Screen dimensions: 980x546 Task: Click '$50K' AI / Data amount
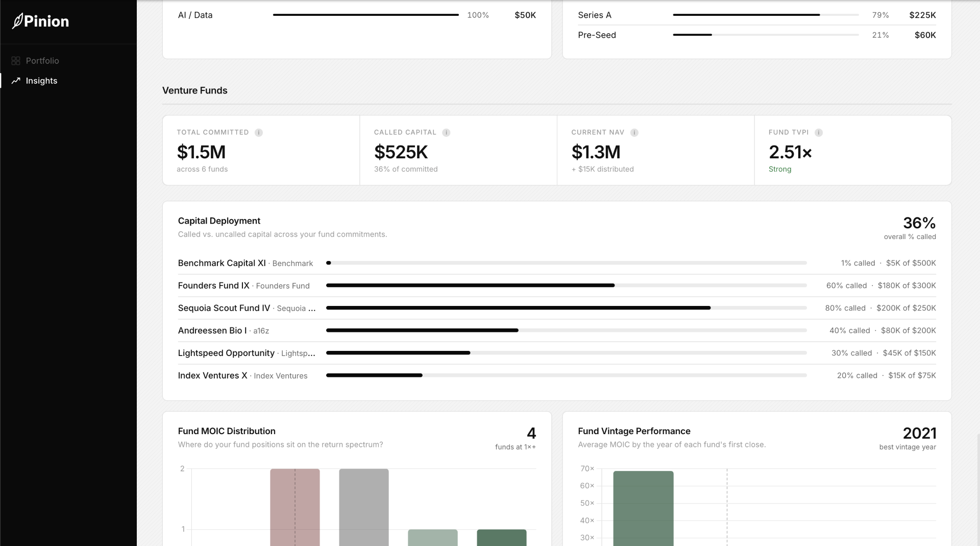tap(525, 15)
